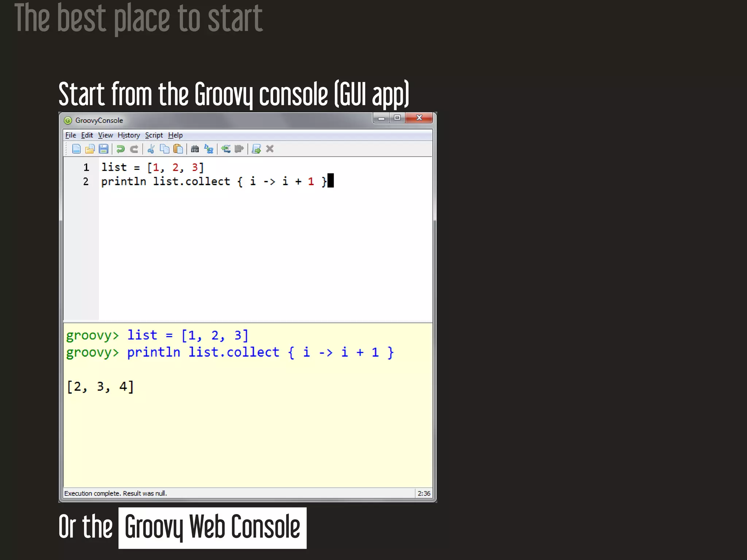Click the Copy icon in toolbar

[165, 149]
